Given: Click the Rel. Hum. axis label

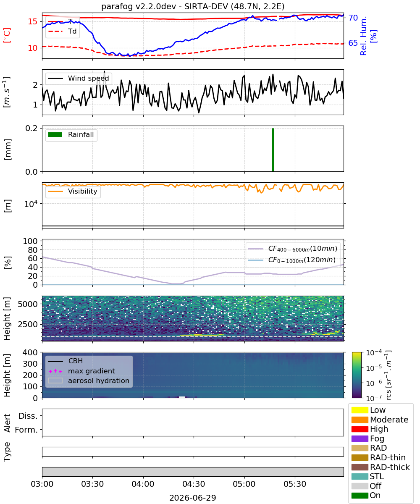Looking at the screenshot, I should point(369,36).
